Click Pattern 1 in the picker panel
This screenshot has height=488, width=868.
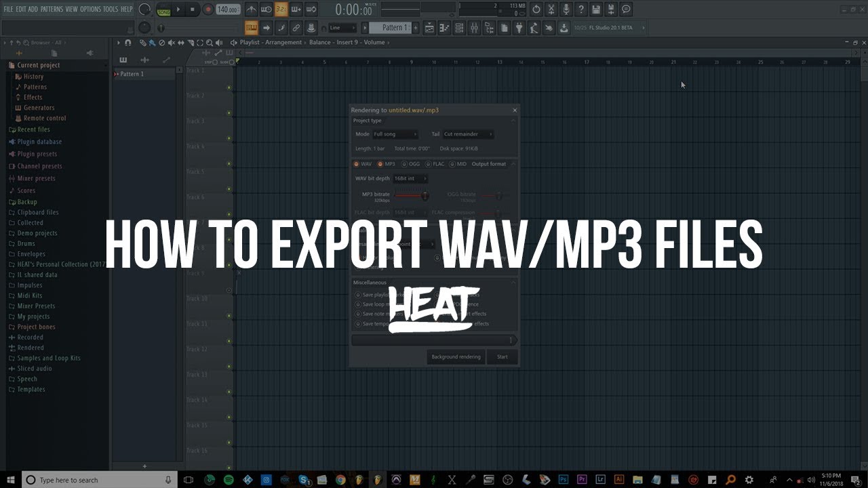144,74
